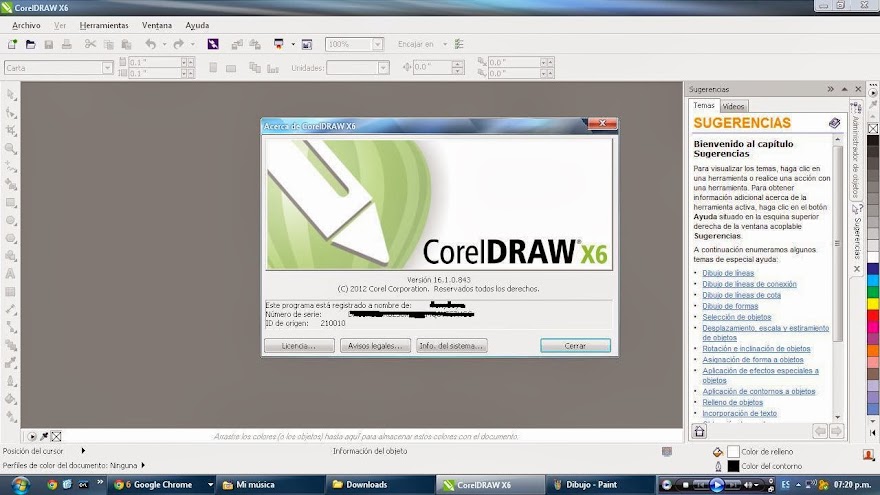This screenshot has height=495, width=880.
Task: Click the play button in taskbar media player
Action: 717,485
